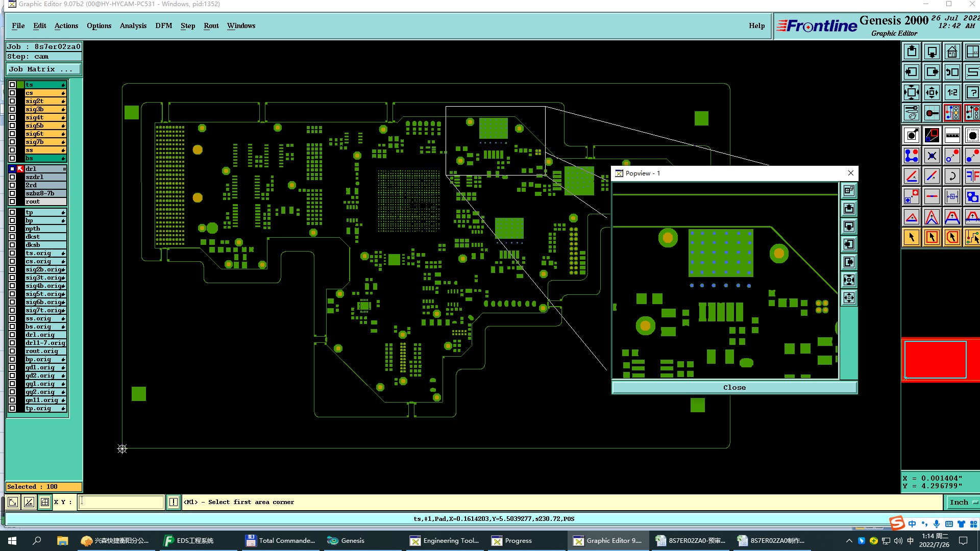Click the pan-left arrow view icon

click(912, 72)
